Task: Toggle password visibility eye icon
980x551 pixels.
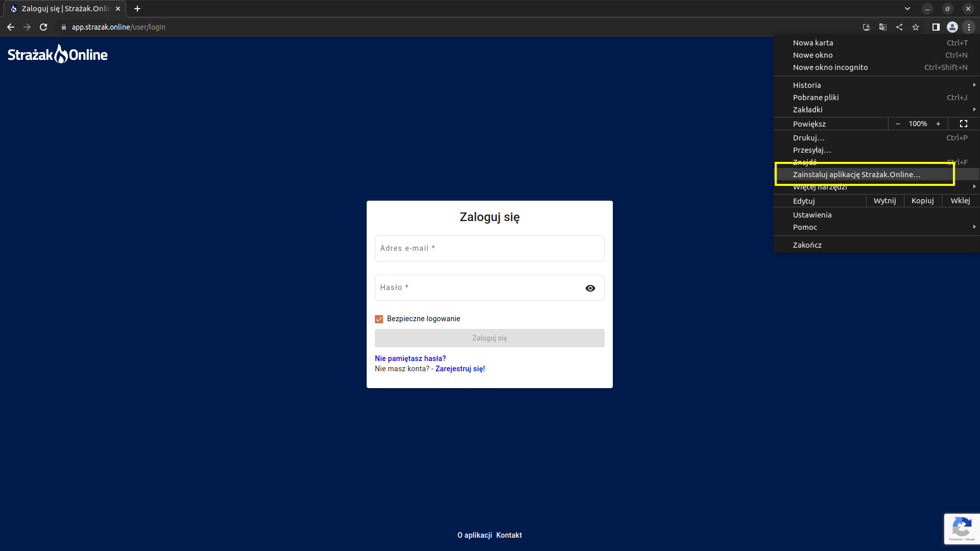Action: point(590,288)
